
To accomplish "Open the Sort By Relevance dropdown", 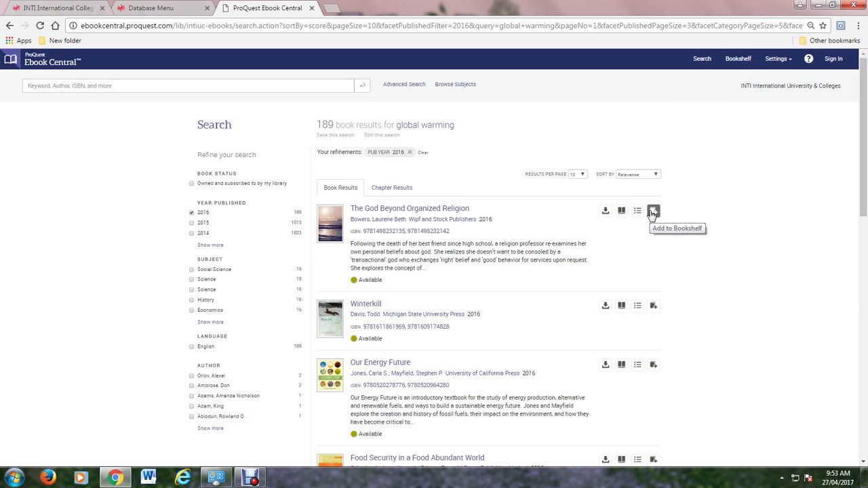I will point(637,174).
